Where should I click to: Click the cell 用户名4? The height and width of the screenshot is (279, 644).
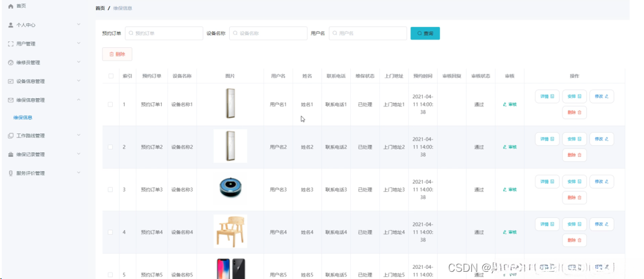(278, 232)
